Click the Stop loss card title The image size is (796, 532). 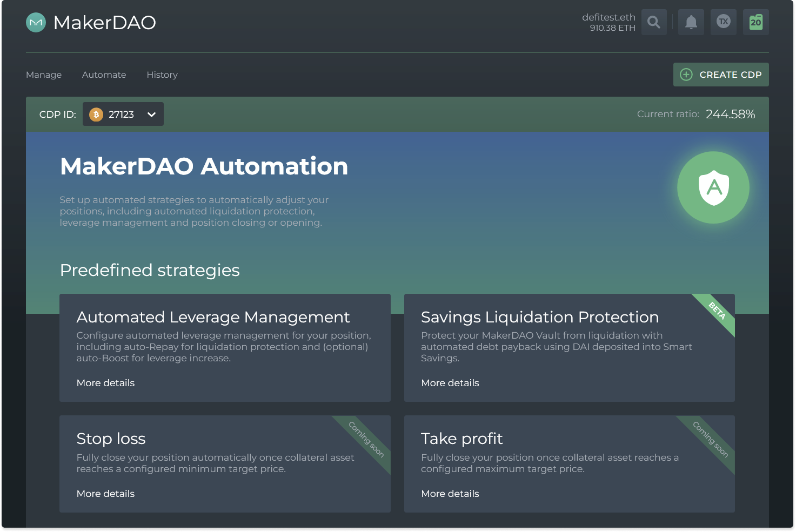pos(111,439)
